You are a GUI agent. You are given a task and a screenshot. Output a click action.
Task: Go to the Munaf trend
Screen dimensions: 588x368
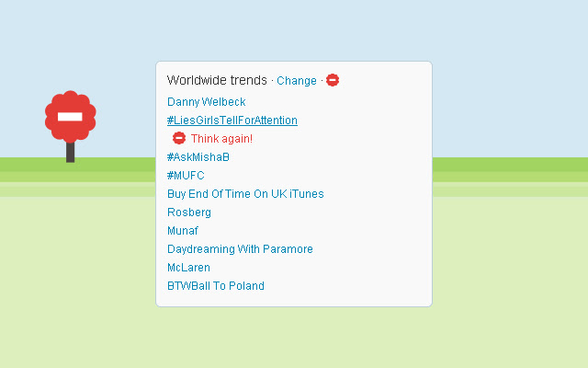[183, 231]
